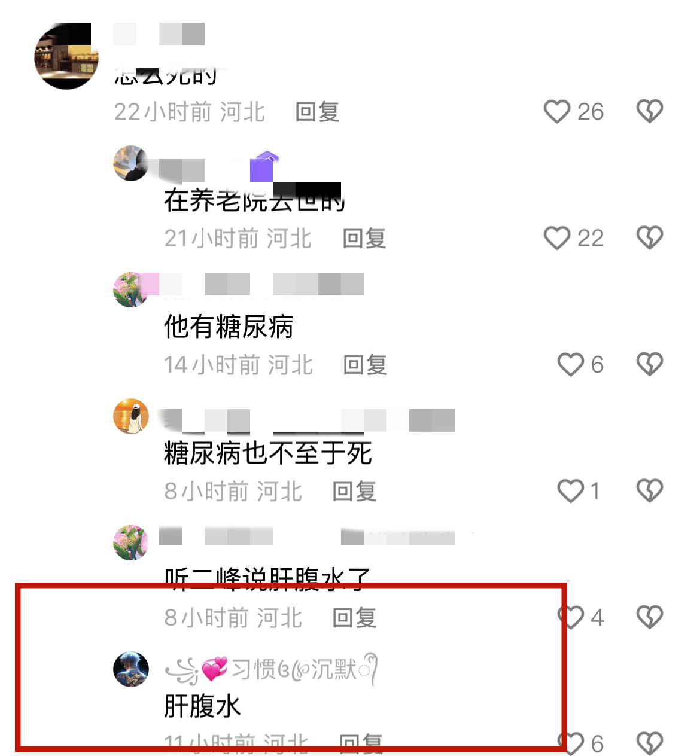Open the sunset avatar profile
Viewport: 700px width, 756px height.
tap(131, 416)
